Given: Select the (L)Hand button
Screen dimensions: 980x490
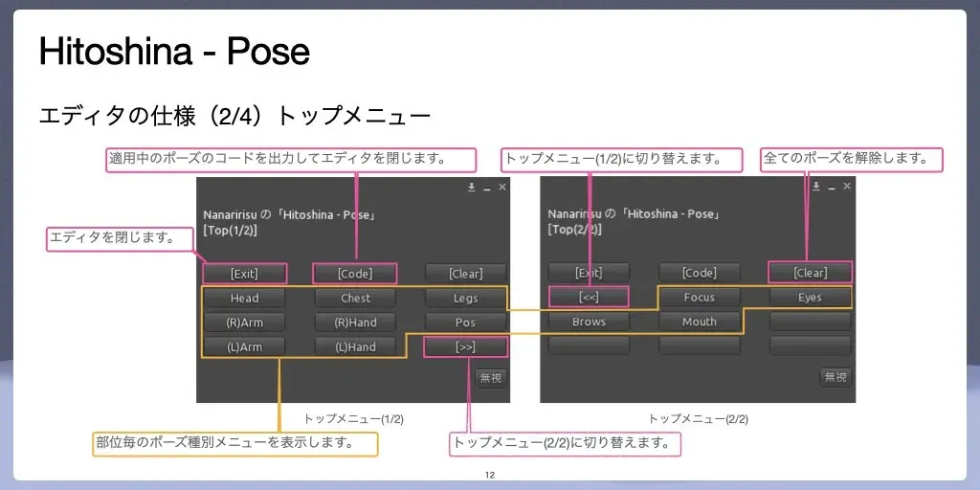Looking at the screenshot, I should (x=355, y=346).
